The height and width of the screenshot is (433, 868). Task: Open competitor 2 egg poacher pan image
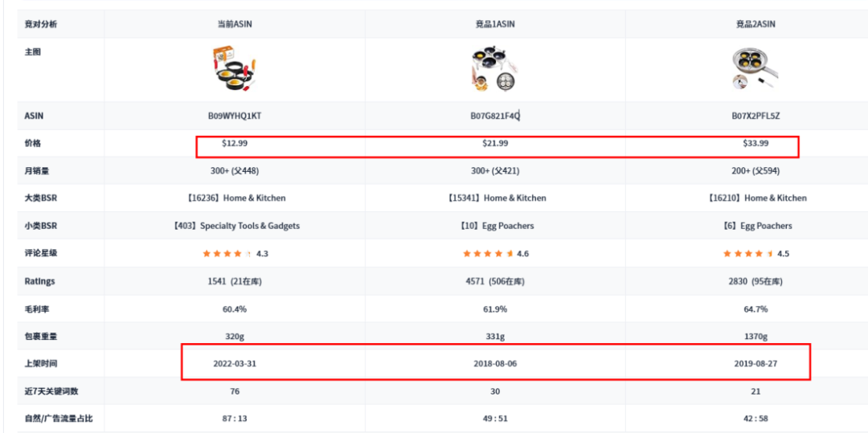tap(755, 70)
